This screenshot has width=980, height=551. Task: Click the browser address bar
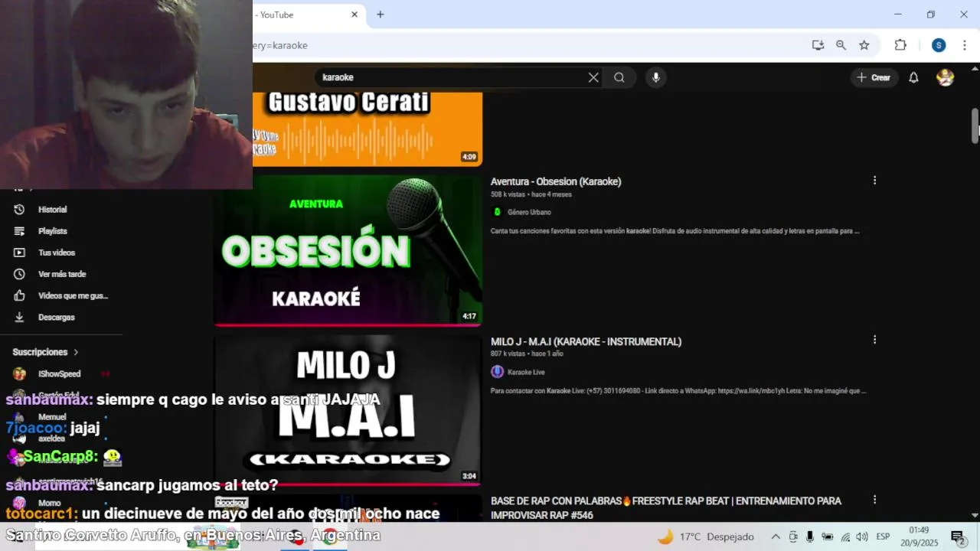[528, 45]
